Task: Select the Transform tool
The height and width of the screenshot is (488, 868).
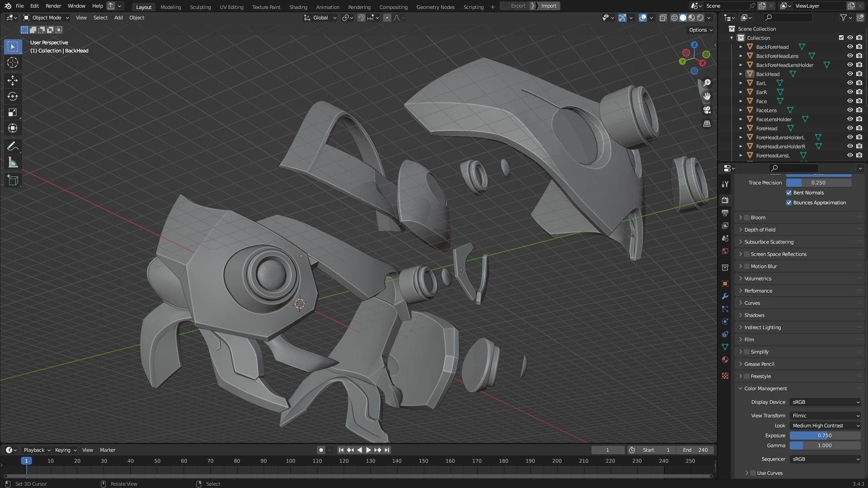Action: coord(13,128)
